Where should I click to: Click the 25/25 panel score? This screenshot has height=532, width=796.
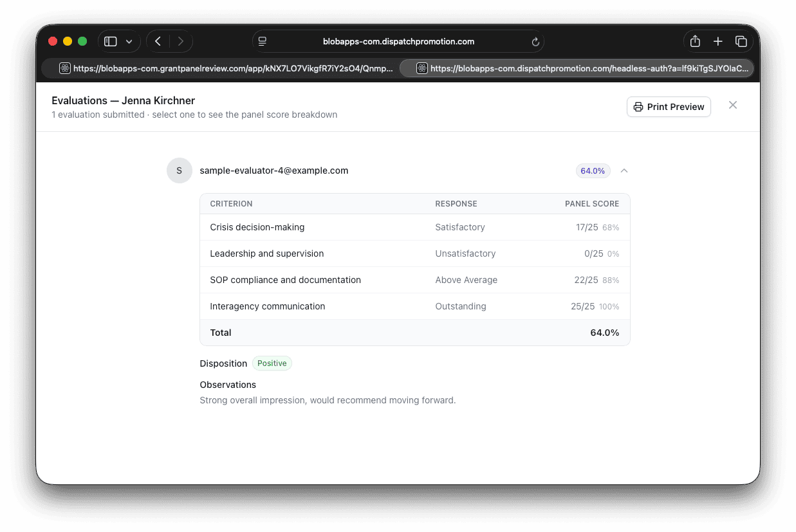[x=583, y=306]
